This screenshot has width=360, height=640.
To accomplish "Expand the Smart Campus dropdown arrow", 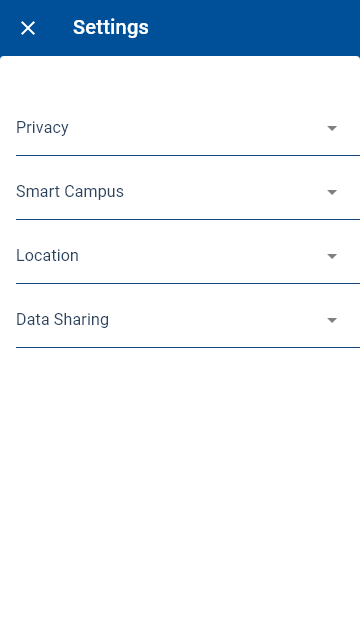I will [332, 192].
